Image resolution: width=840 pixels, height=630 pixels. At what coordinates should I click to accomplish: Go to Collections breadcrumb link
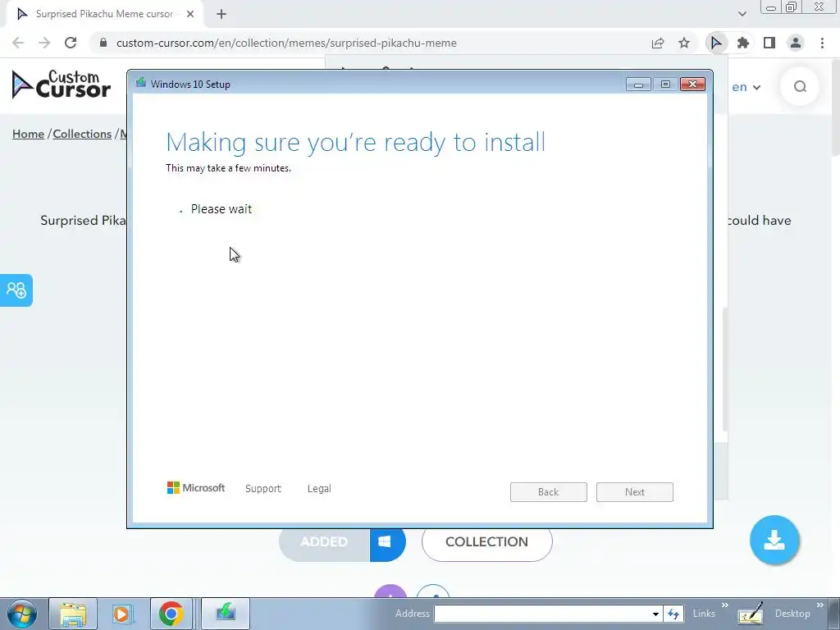pos(82,134)
